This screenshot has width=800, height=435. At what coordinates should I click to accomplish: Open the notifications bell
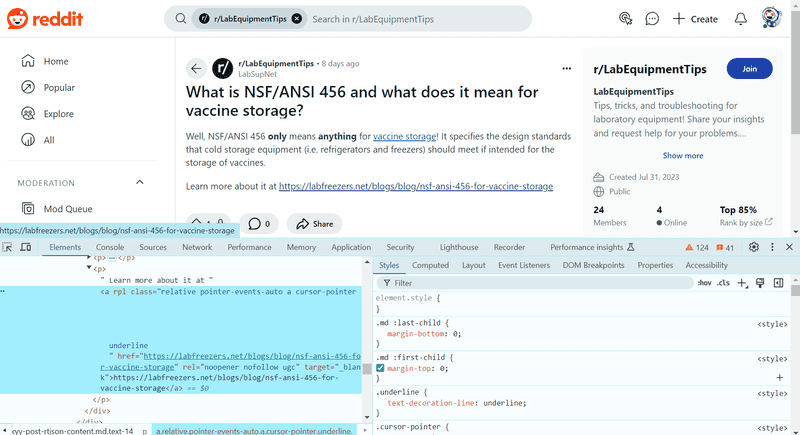[x=740, y=19]
